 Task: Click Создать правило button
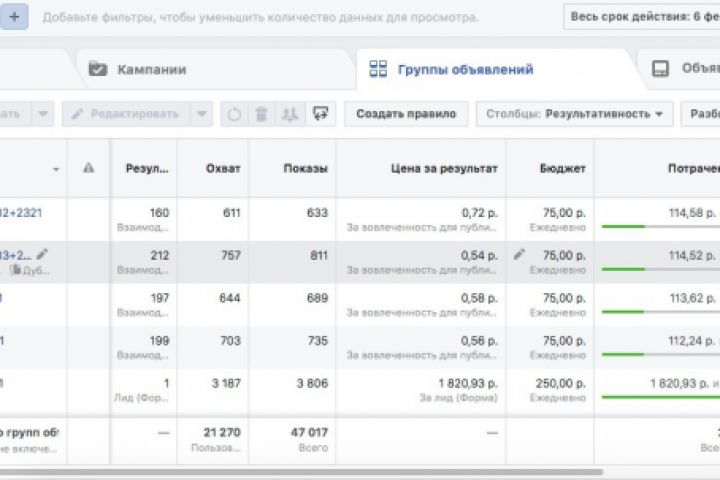tap(406, 114)
